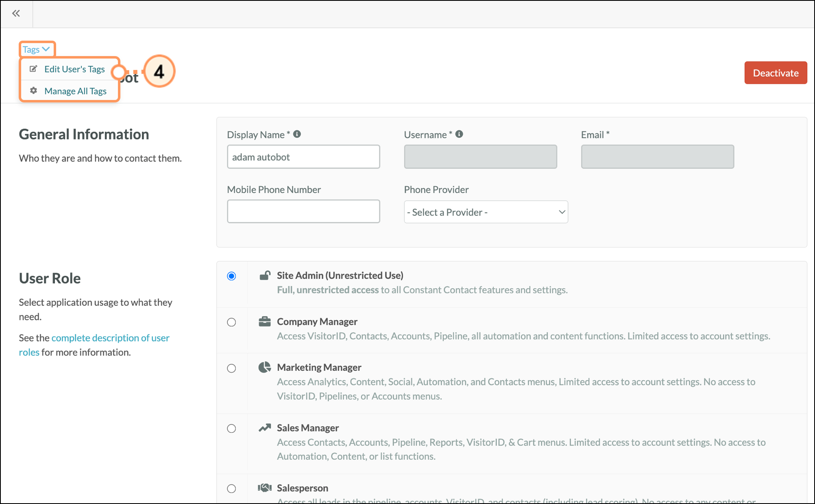Select the Marketing Manager radio button
The height and width of the screenshot is (504, 815).
pos(231,368)
